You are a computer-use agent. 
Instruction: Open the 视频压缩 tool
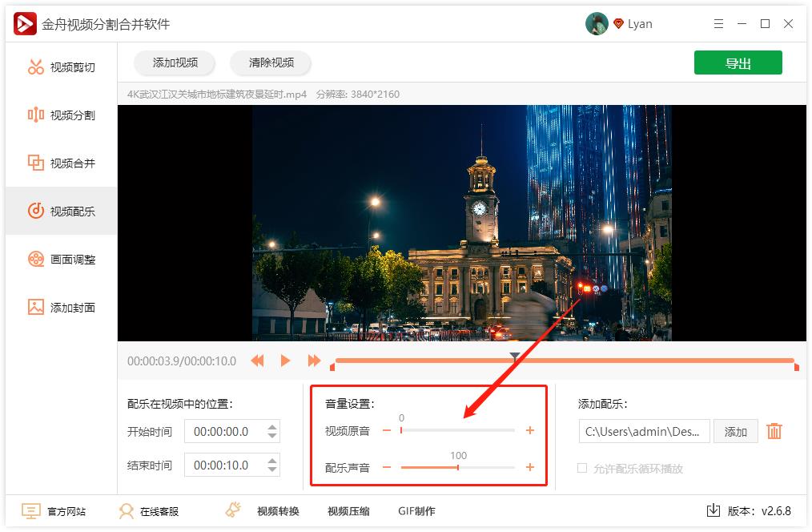click(x=348, y=511)
